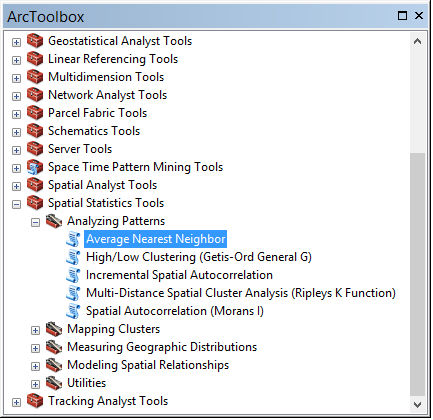Image resolution: width=433 pixels, height=420 pixels.
Task: Click the Space Time Pattern Mining toolbox icon
Action: [35, 167]
